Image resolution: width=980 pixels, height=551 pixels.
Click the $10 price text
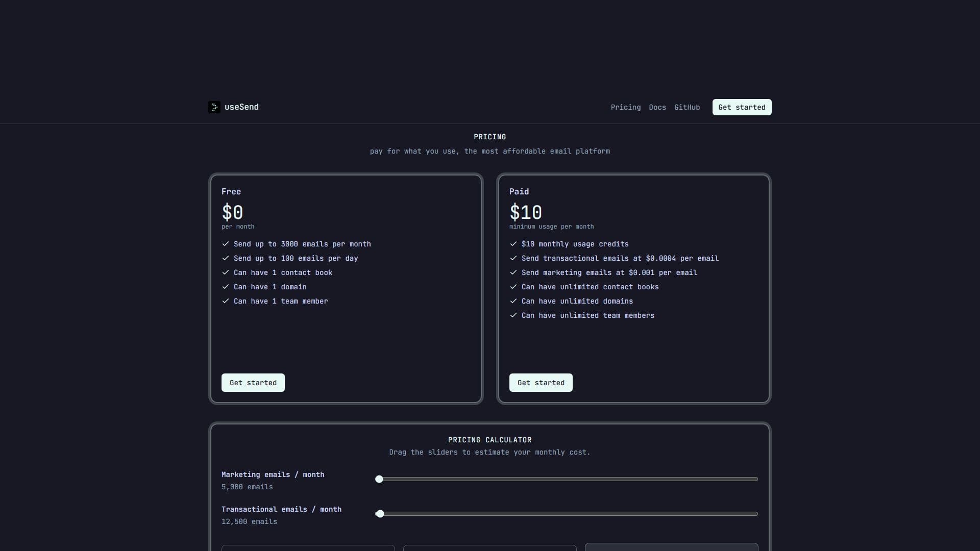click(x=526, y=212)
